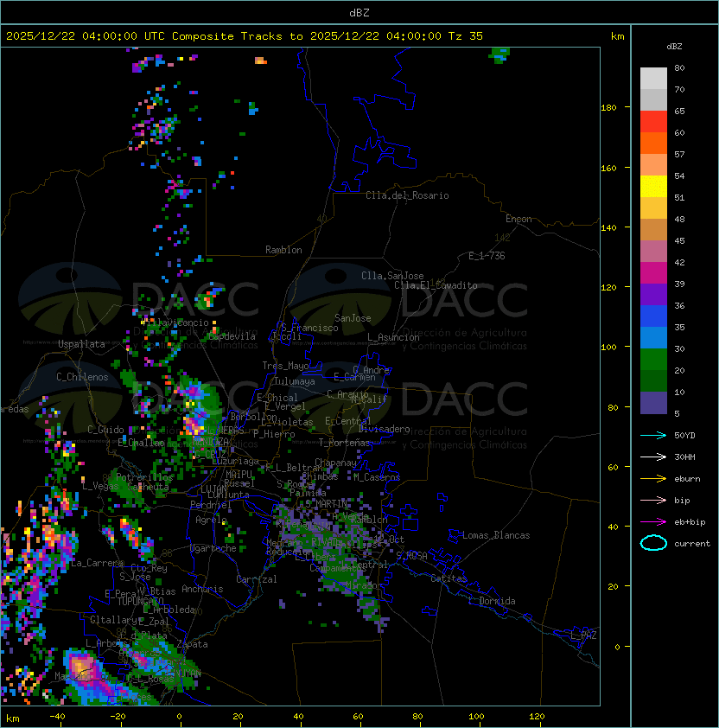This screenshot has width=719, height=728.
Task: Pick the red swatch in dBZ scale
Action: coord(653,122)
